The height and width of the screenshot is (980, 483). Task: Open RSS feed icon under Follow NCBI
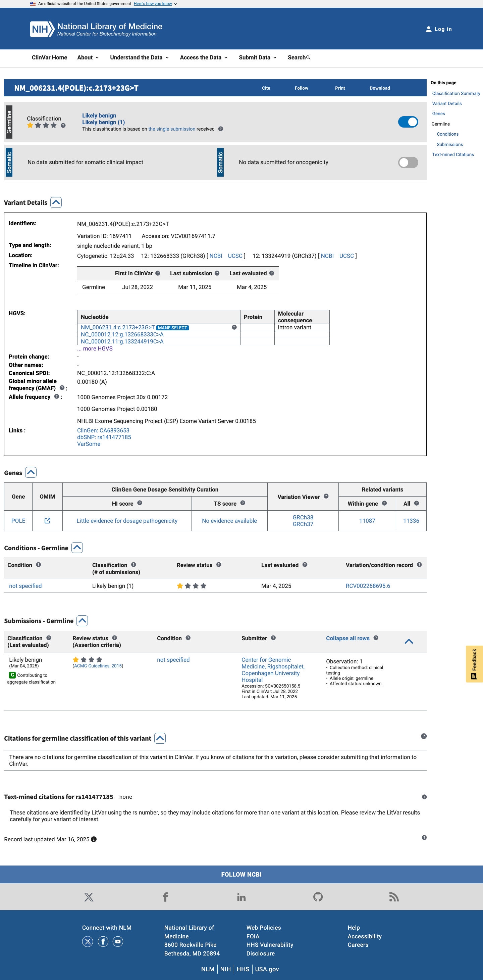point(394,897)
